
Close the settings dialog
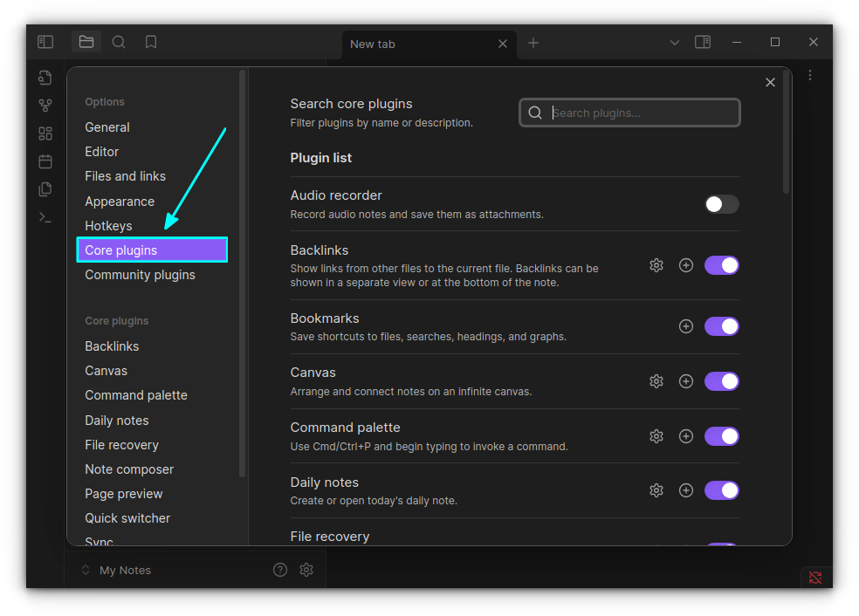pos(770,82)
